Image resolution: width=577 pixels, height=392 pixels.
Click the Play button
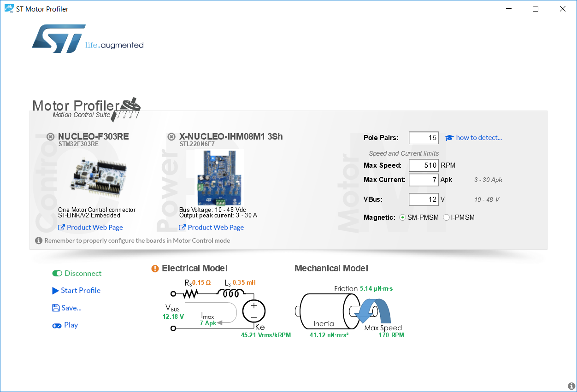71,325
